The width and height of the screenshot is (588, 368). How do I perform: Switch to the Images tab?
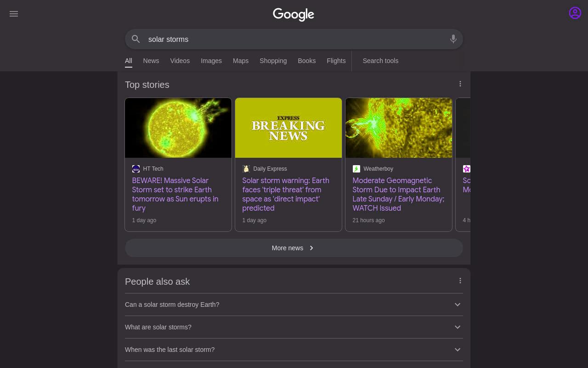[211, 61]
